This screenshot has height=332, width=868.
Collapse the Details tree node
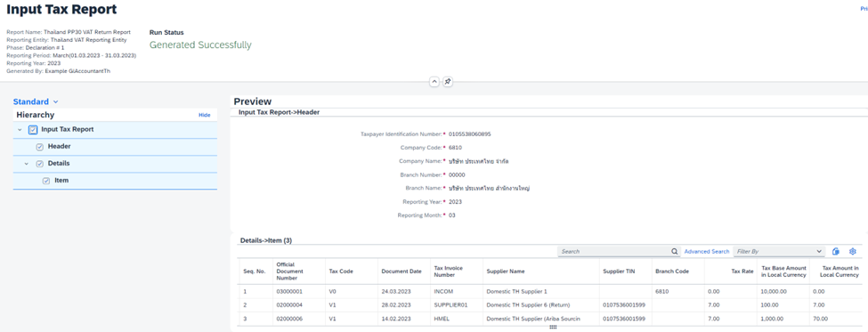pos(27,164)
